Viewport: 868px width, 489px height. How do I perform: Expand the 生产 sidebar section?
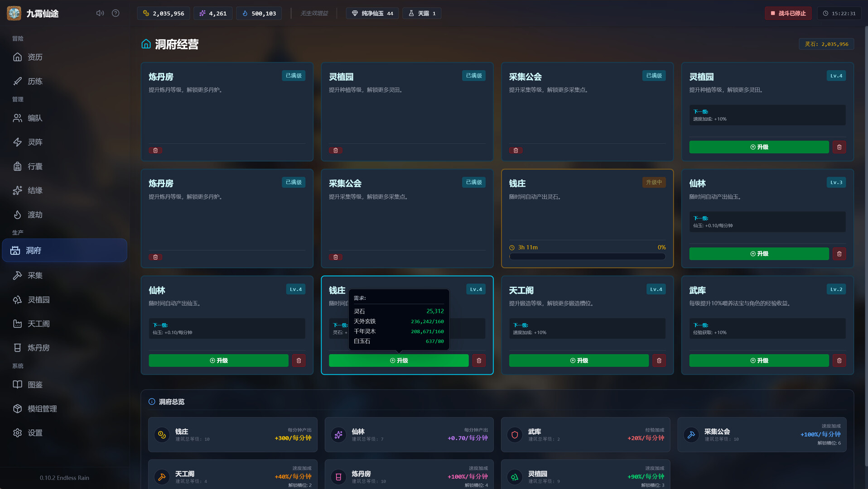click(17, 232)
